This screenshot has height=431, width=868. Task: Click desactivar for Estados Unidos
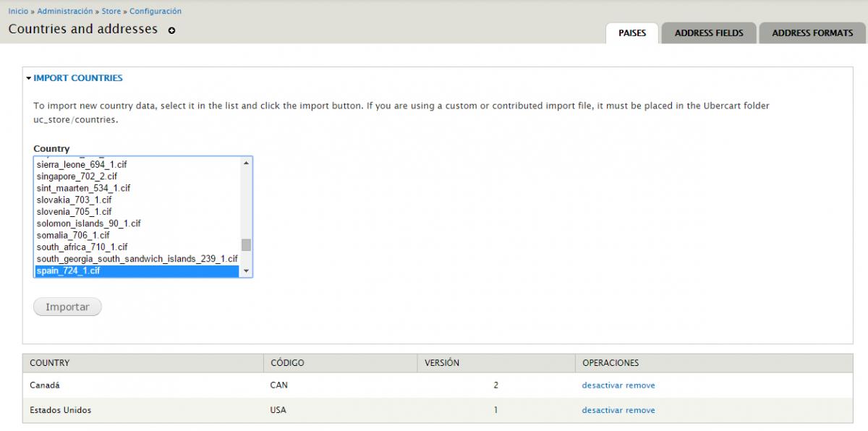[x=601, y=409]
